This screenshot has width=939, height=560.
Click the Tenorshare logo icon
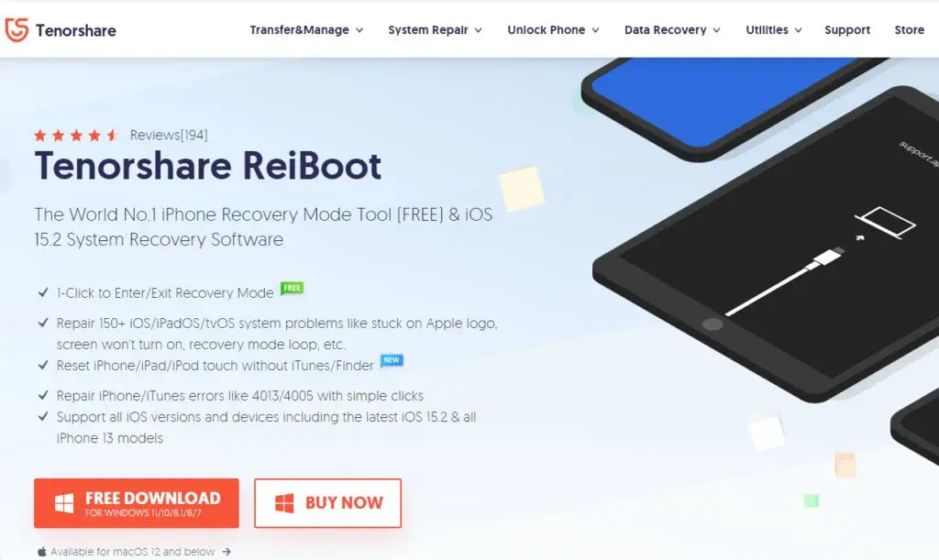click(17, 30)
